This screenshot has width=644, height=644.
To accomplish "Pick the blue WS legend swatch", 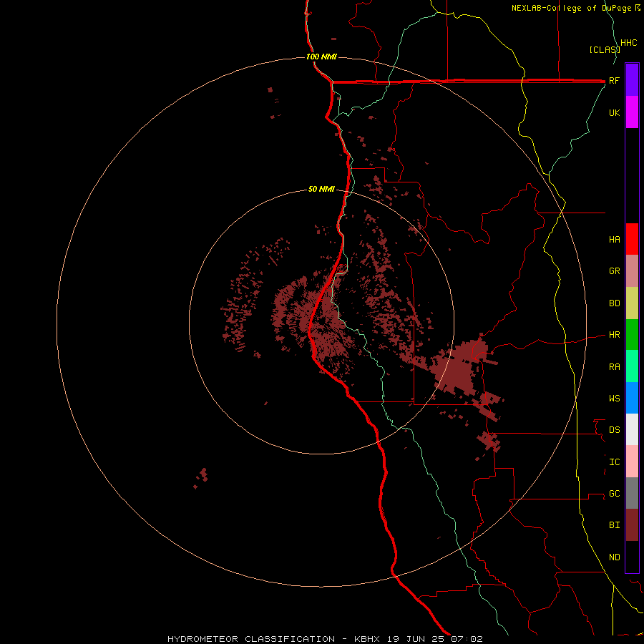I will point(632,398).
